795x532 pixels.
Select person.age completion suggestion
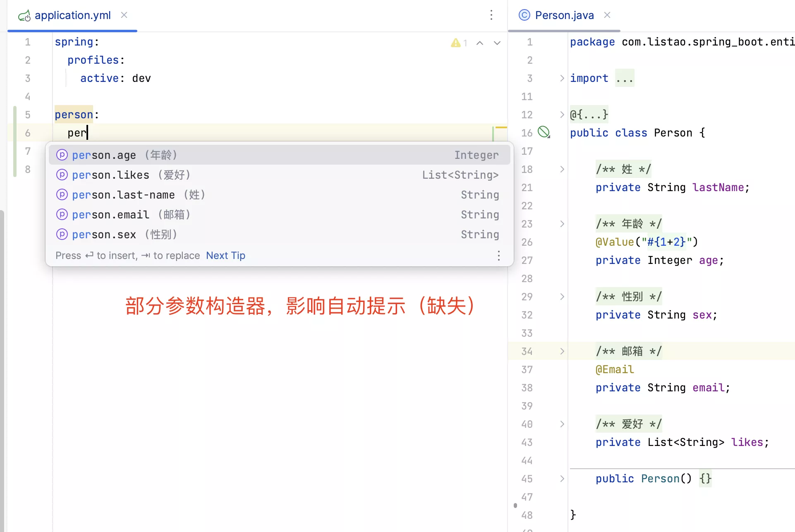pos(279,155)
